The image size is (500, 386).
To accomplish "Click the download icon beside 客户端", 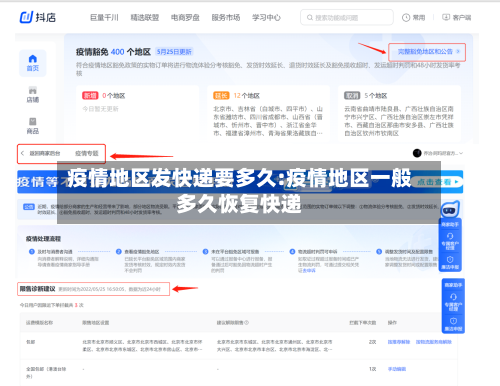I will (x=446, y=17).
